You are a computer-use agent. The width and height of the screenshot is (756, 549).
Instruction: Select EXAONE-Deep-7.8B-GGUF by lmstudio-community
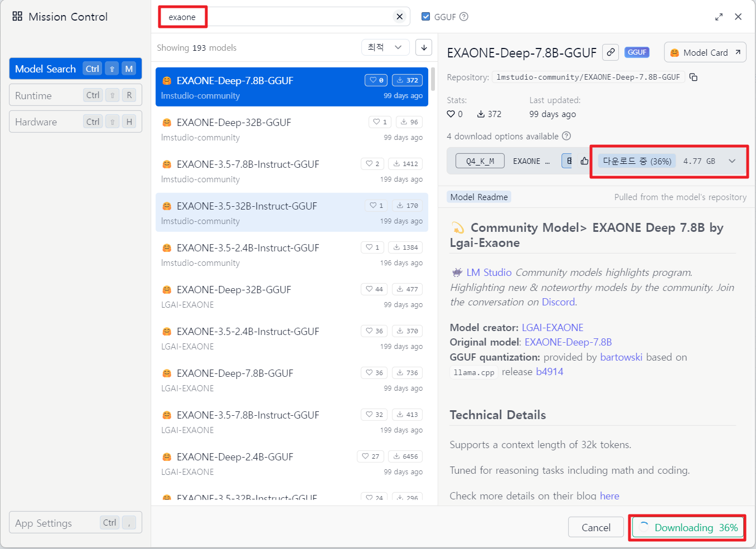(292, 87)
